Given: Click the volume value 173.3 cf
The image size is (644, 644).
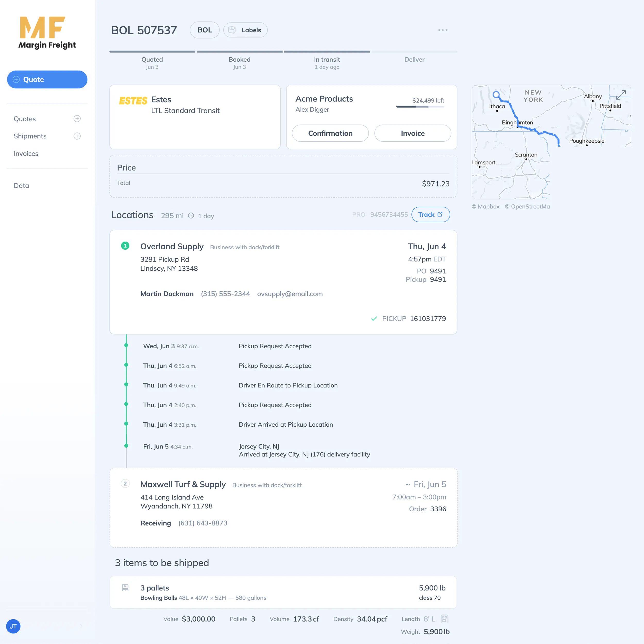Looking at the screenshot, I should click(x=306, y=619).
